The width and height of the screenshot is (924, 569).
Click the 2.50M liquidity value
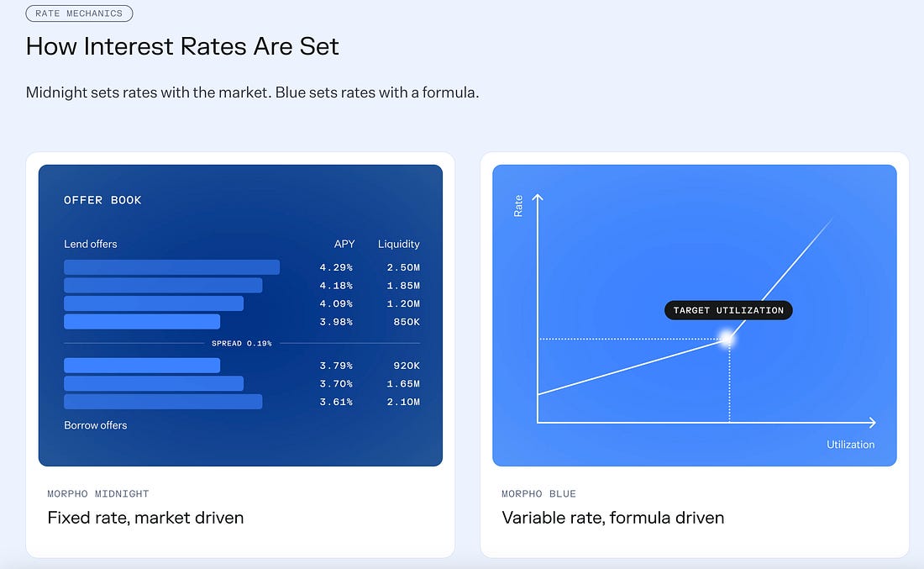(x=404, y=267)
